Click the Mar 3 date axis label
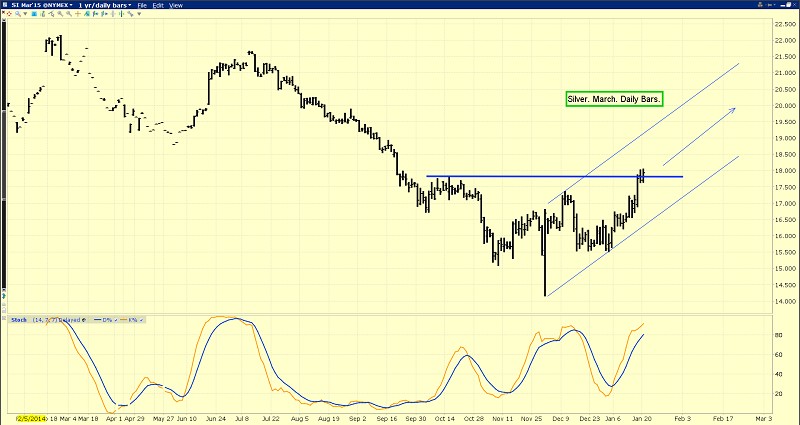This screenshot has width=800, height=425. click(x=764, y=418)
